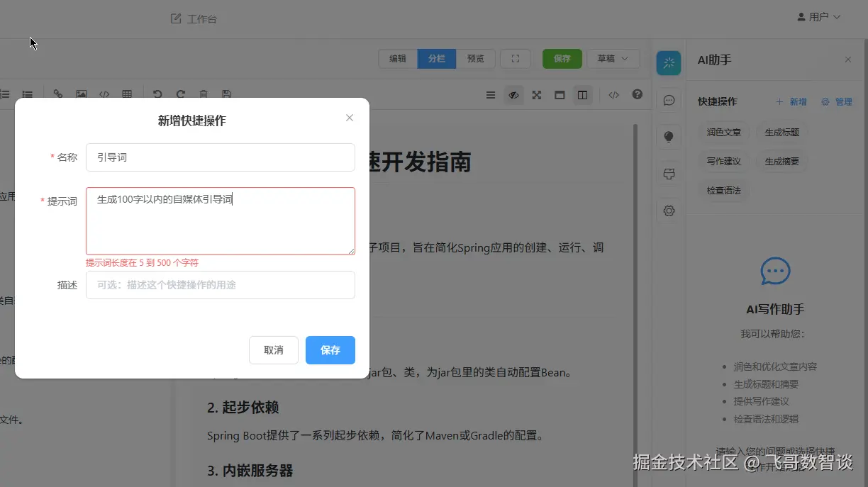Click the AI assistant sparkle icon

tap(669, 63)
